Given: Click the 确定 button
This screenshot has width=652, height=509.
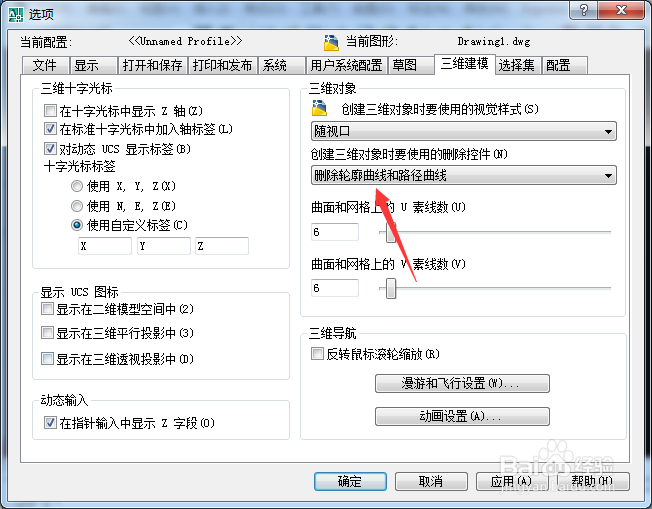Looking at the screenshot, I should [350, 482].
